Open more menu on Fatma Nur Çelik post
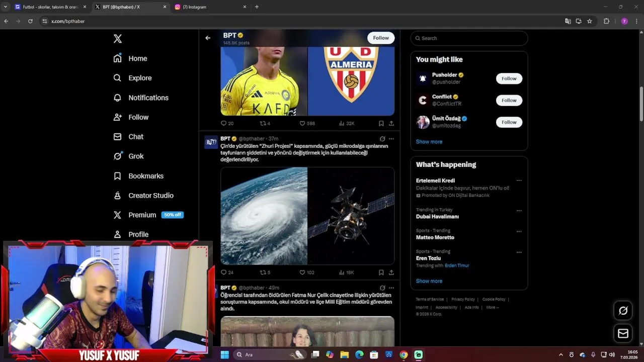Screen dimensions: 644x362 point(391,288)
